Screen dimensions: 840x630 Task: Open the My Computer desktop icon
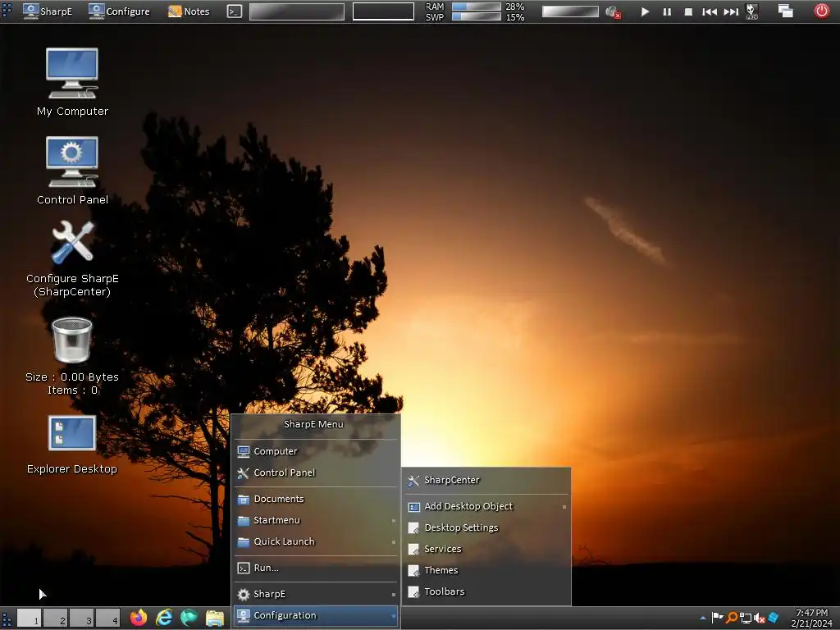click(72, 80)
